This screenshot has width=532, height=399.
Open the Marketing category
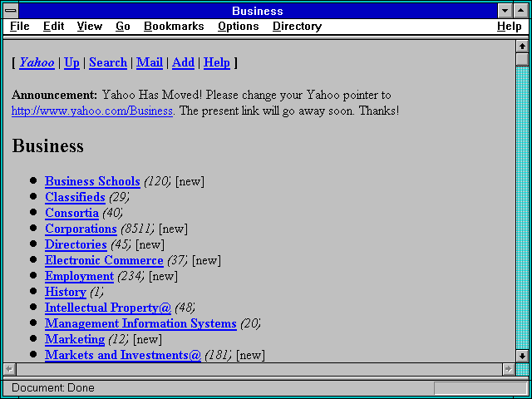[x=75, y=339]
